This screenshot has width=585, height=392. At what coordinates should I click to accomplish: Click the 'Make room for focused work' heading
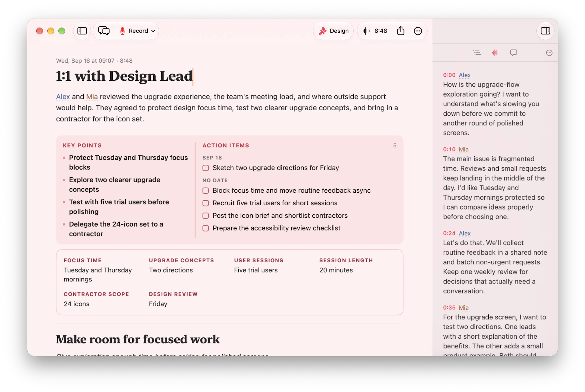138,339
